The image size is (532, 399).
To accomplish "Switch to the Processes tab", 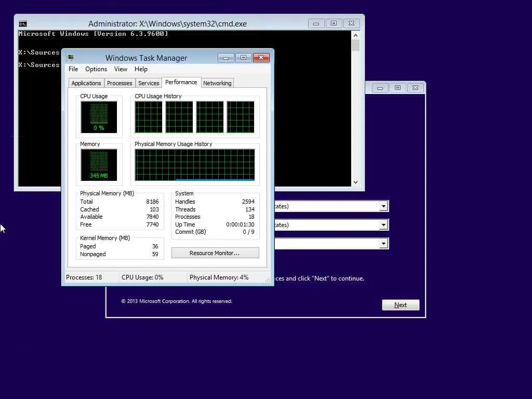I will [119, 83].
